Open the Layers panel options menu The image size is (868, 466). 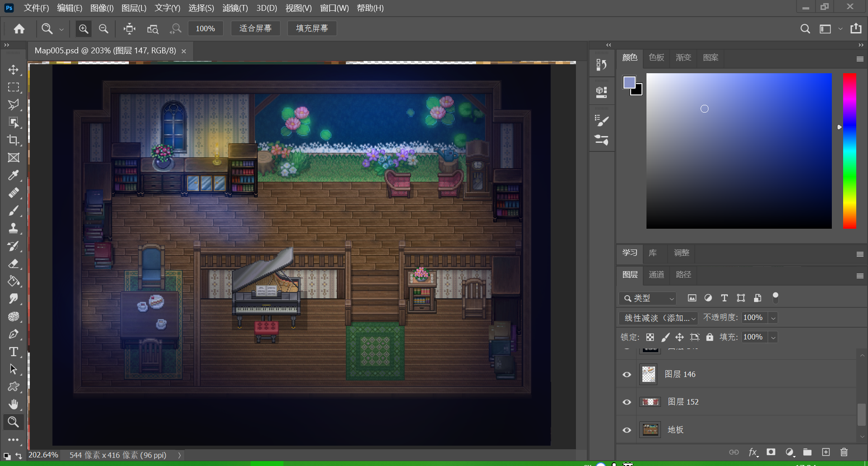860,276
